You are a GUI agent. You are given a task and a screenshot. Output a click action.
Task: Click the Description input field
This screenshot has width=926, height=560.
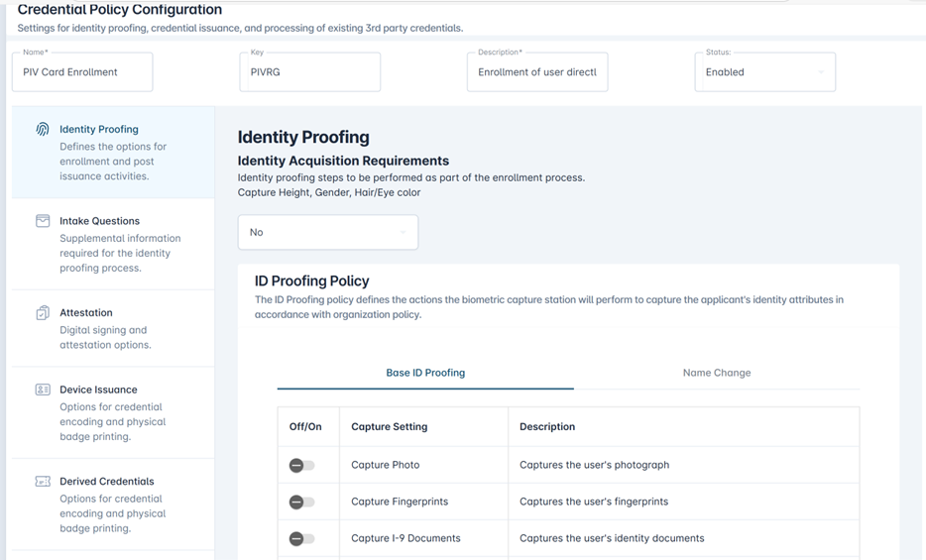(536, 72)
